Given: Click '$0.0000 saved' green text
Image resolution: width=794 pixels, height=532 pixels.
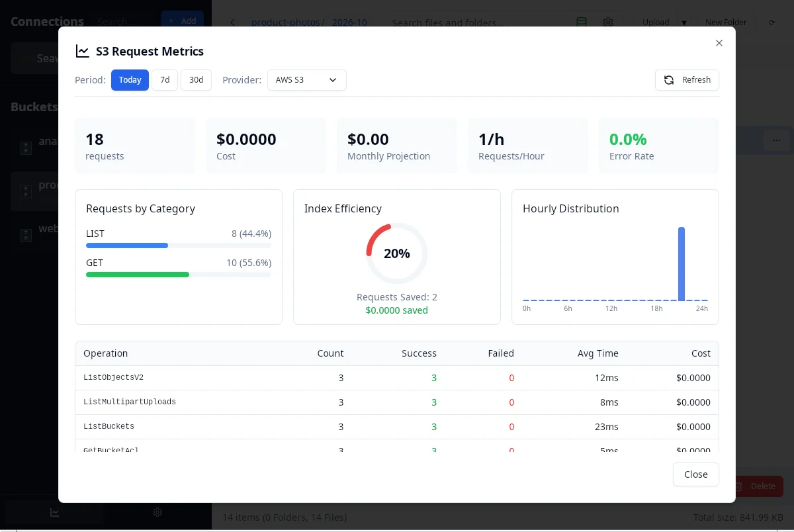Looking at the screenshot, I should [x=397, y=310].
